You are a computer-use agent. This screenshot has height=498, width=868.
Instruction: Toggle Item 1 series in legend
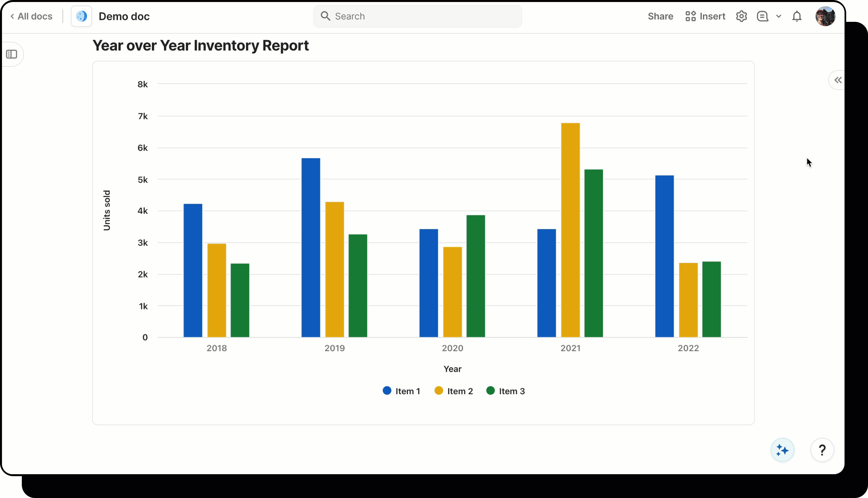point(401,391)
